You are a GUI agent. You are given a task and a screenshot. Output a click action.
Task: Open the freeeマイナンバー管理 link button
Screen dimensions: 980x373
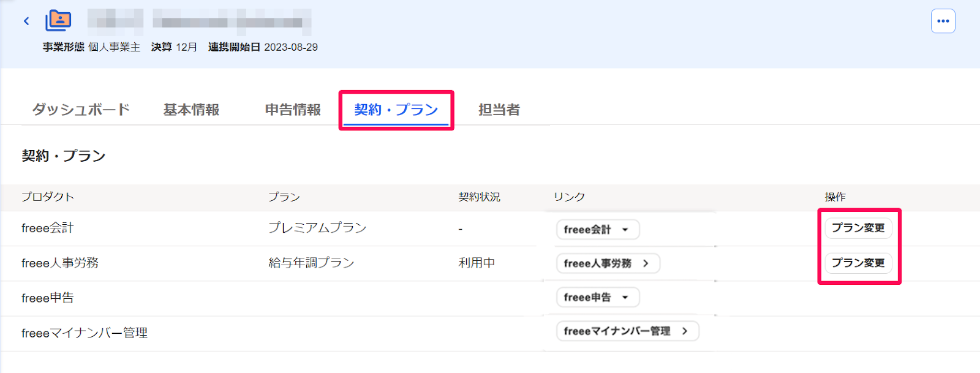pyautogui.click(x=627, y=331)
